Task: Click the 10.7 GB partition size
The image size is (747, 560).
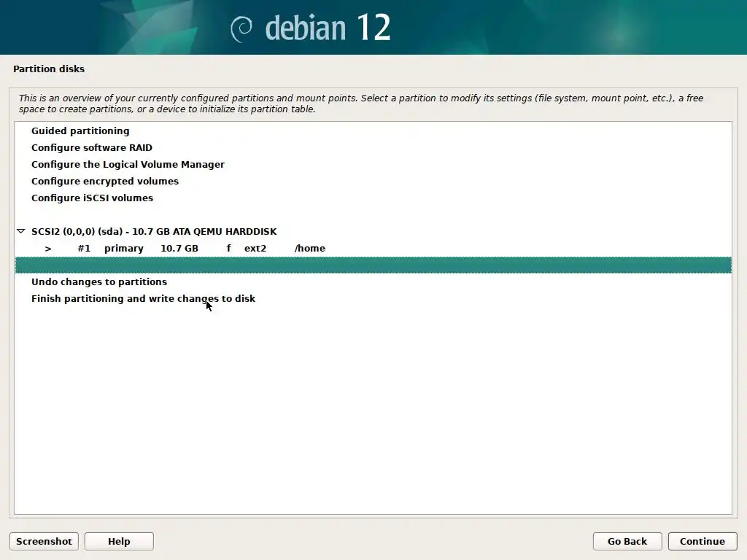Action: tap(179, 248)
